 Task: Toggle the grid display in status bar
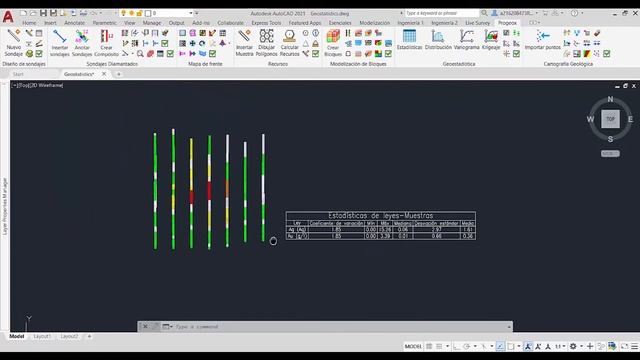point(429,346)
